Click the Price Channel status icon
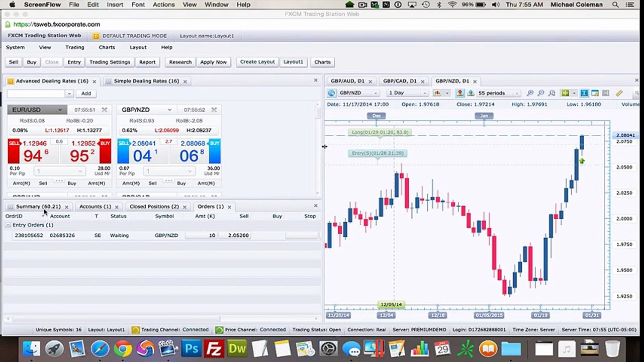The height and width of the screenshot is (362, 644). coord(219,330)
